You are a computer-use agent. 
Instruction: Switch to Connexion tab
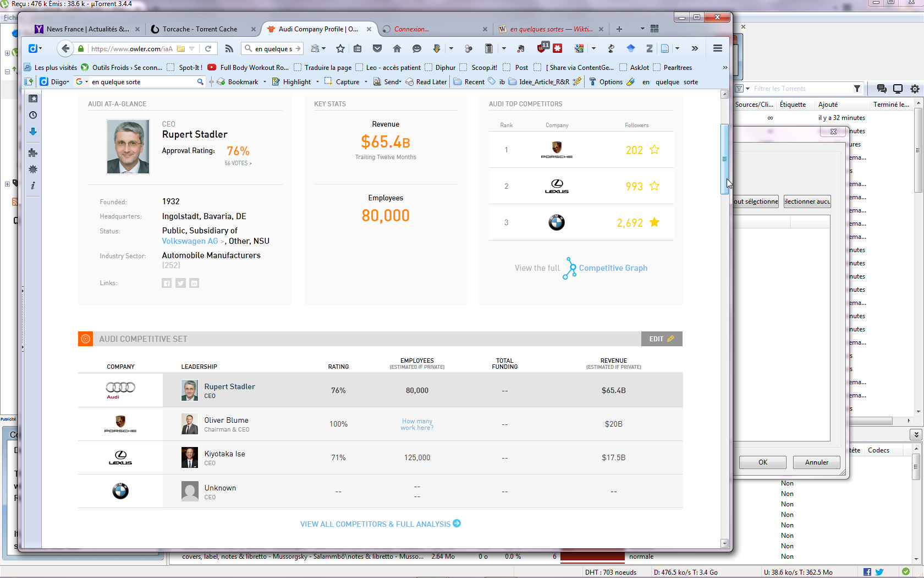coord(435,29)
